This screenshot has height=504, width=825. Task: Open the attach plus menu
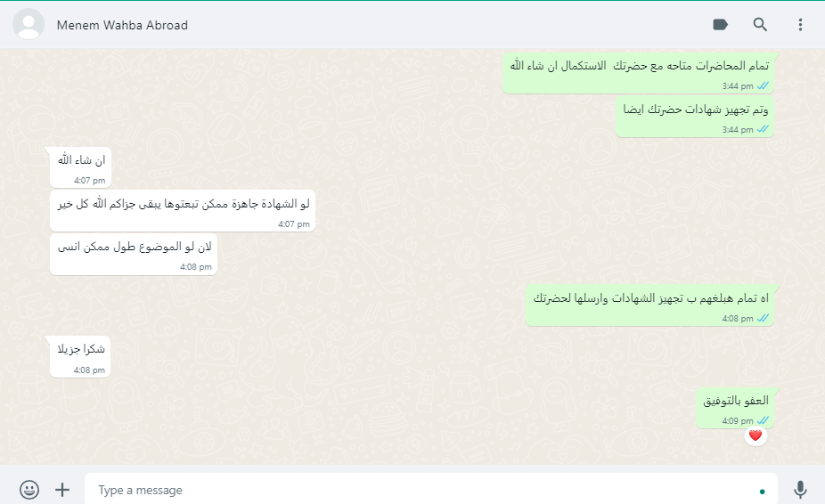click(62, 490)
